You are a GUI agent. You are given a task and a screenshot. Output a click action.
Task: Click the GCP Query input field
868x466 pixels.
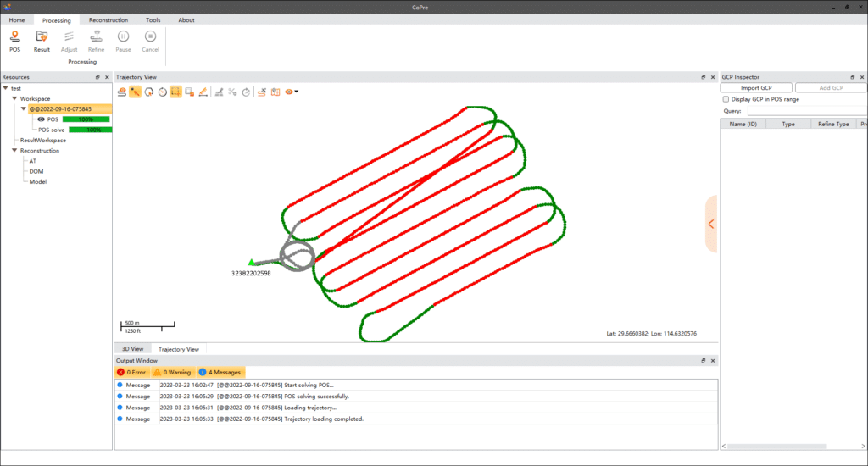point(805,111)
